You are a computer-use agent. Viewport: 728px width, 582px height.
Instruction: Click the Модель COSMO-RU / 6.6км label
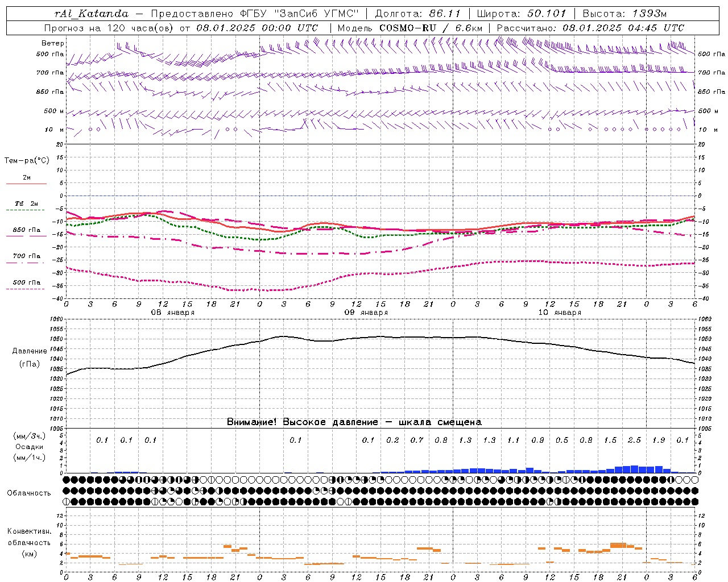tap(410, 28)
